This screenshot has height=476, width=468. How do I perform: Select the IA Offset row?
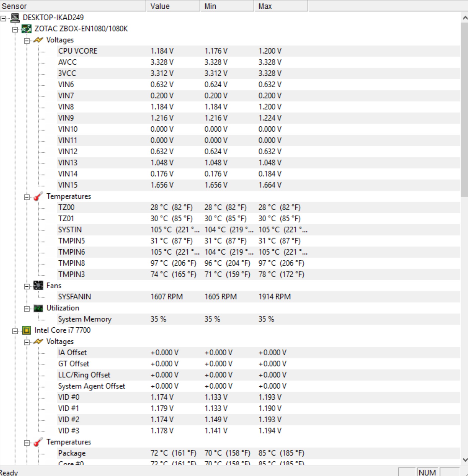click(x=258, y=353)
